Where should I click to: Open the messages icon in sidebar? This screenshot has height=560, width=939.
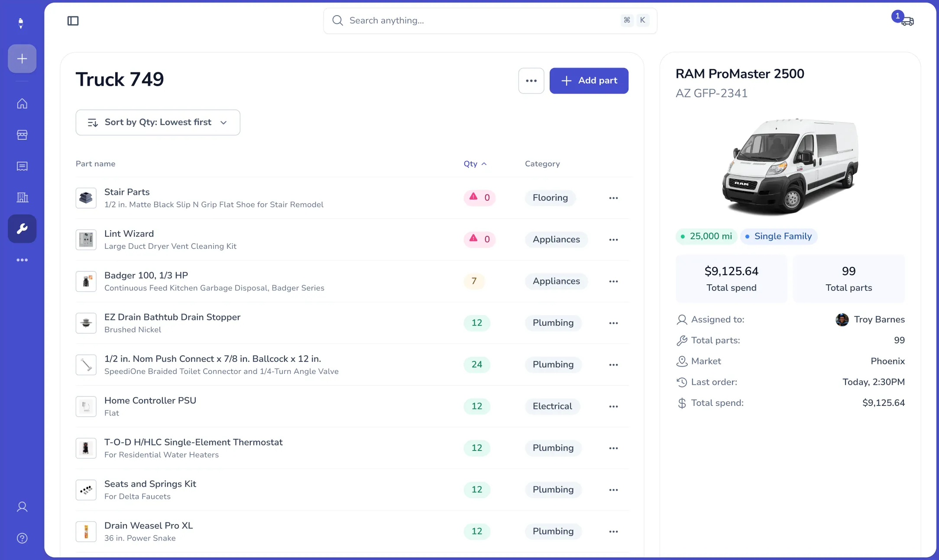22,166
